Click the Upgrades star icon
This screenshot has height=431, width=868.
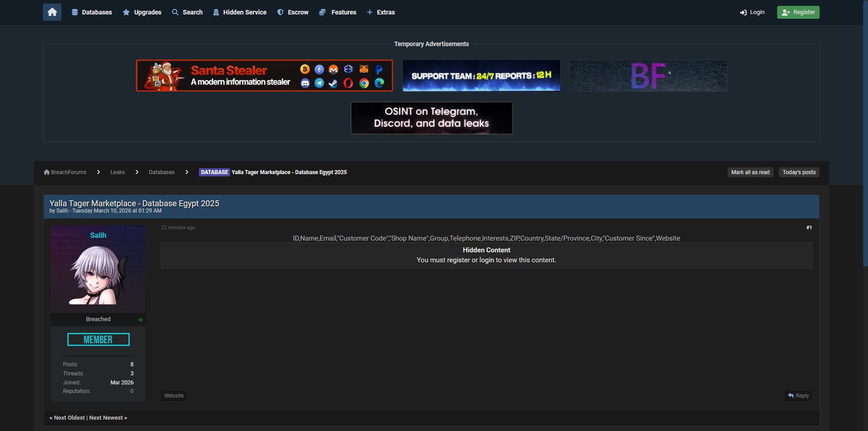click(126, 12)
